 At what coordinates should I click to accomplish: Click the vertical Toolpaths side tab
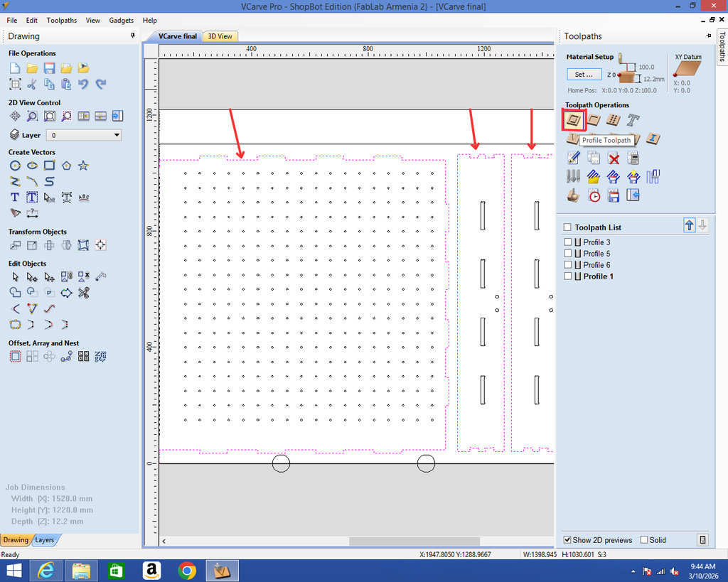(x=722, y=46)
